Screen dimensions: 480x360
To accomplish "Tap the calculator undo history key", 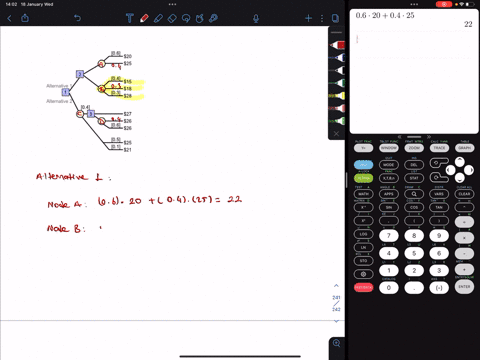I will coord(439,163).
